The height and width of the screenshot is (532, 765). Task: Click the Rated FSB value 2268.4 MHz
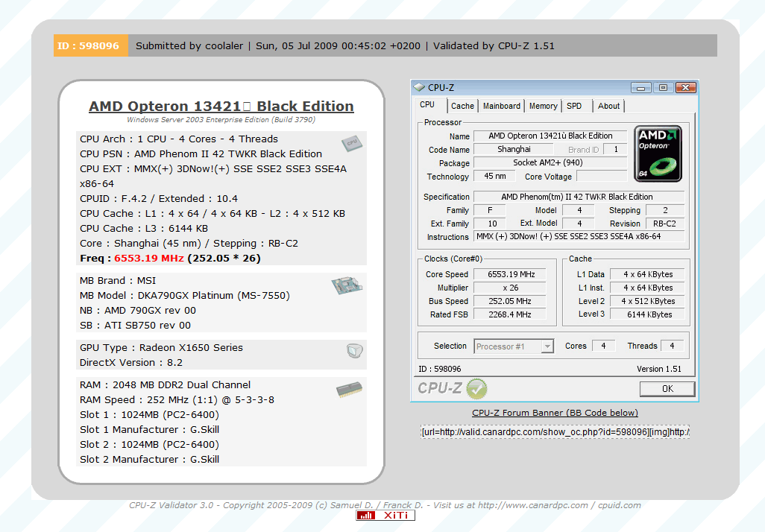[x=510, y=314]
